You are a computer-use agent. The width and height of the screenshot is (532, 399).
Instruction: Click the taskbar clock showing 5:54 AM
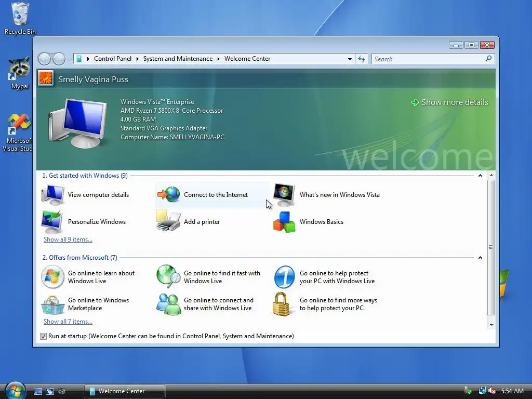512,391
